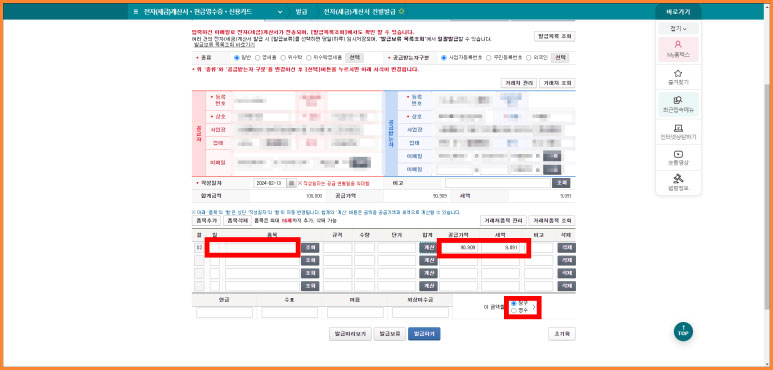Open 발급보류 목록조회 바로가기 link

(224, 44)
